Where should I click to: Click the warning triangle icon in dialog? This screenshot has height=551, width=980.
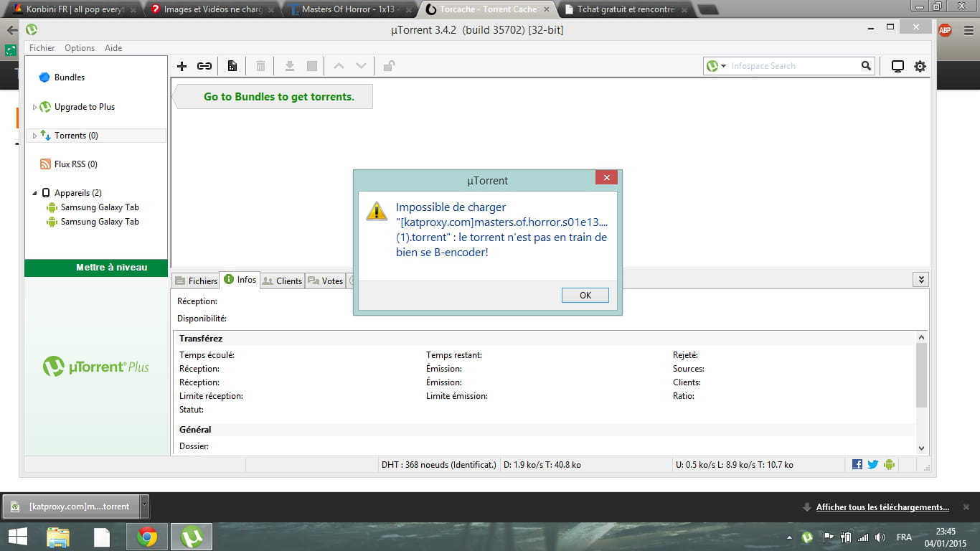377,211
